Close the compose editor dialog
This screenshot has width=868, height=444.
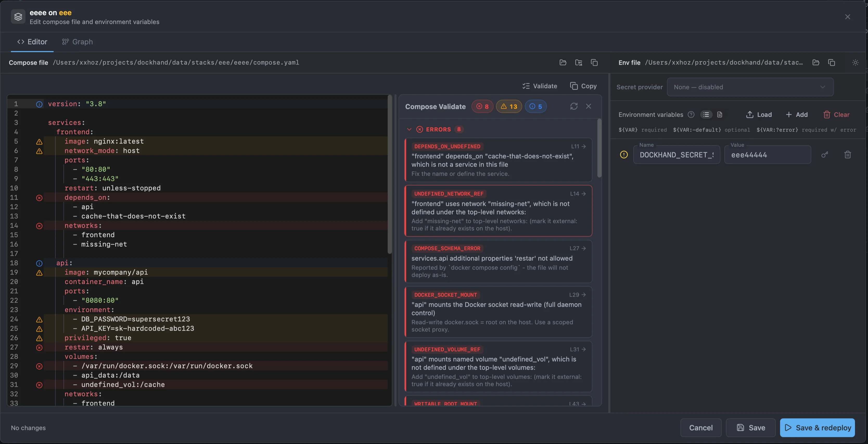click(x=848, y=17)
